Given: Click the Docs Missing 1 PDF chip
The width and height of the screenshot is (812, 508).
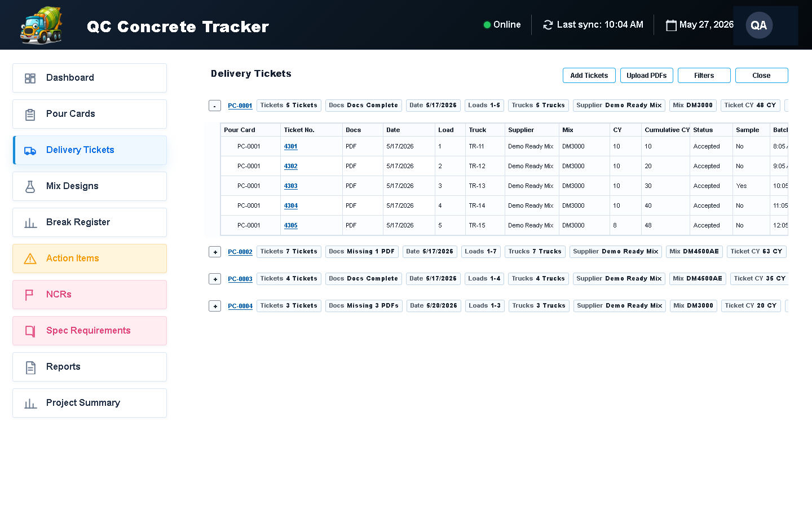Looking at the screenshot, I should tap(362, 252).
